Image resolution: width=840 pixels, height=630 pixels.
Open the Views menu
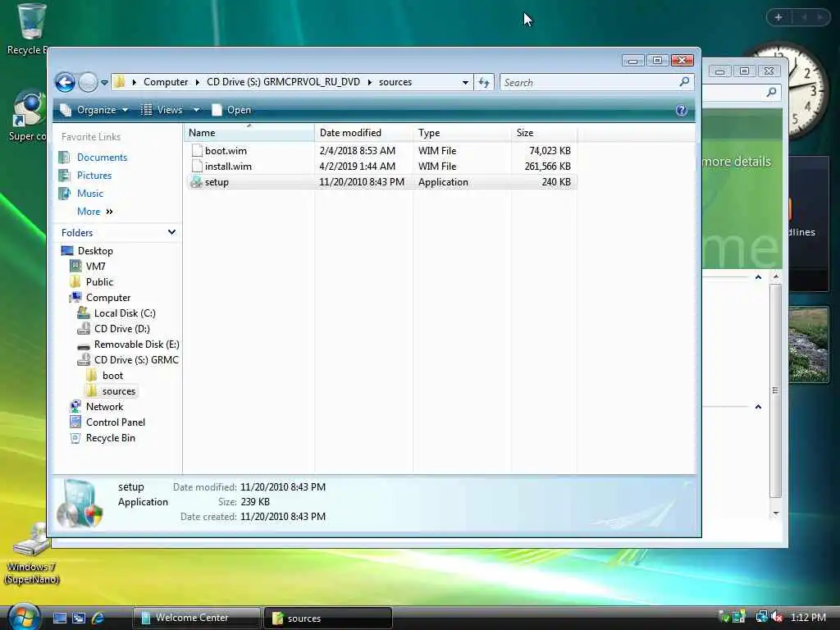pos(162,110)
